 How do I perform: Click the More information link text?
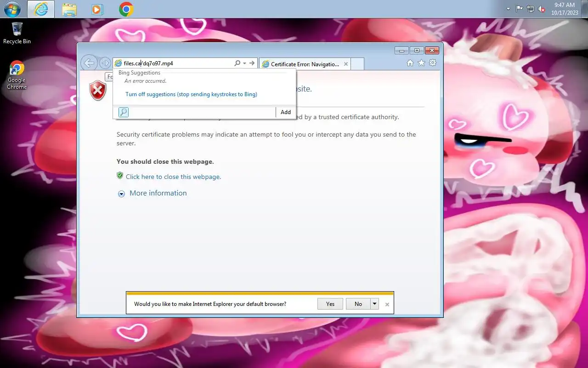158,193
